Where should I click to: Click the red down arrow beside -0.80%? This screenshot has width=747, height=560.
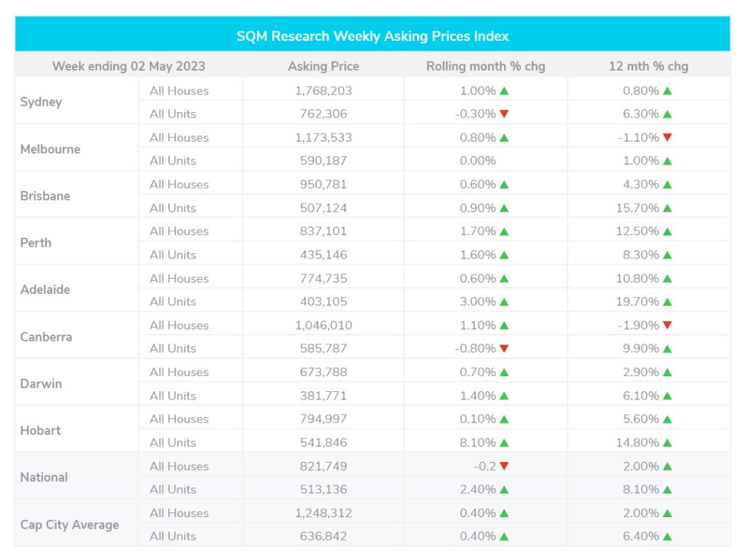pyautogui.click(x=504, y=348)
